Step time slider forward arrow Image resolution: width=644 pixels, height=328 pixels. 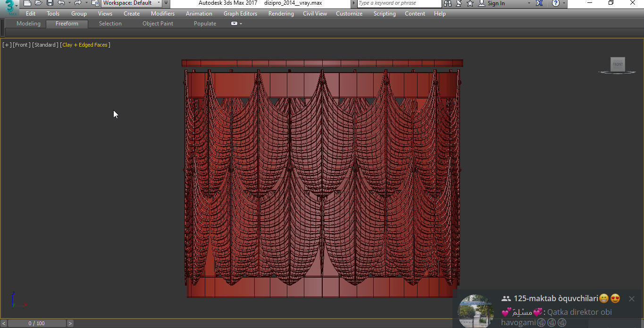tap(70, 323)
